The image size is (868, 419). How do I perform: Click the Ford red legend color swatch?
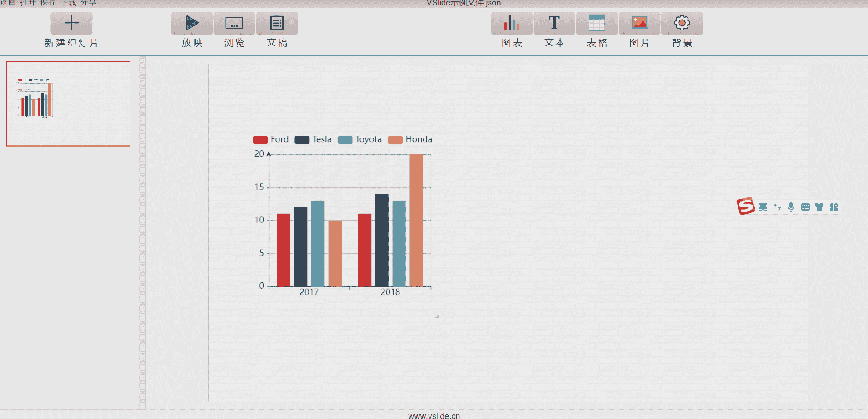tap(260, 140)
